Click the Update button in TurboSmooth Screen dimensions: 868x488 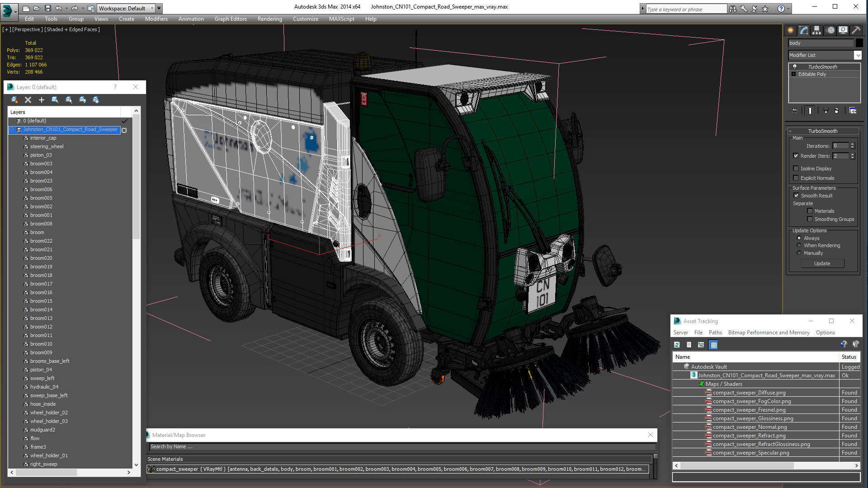click(822, 263)
